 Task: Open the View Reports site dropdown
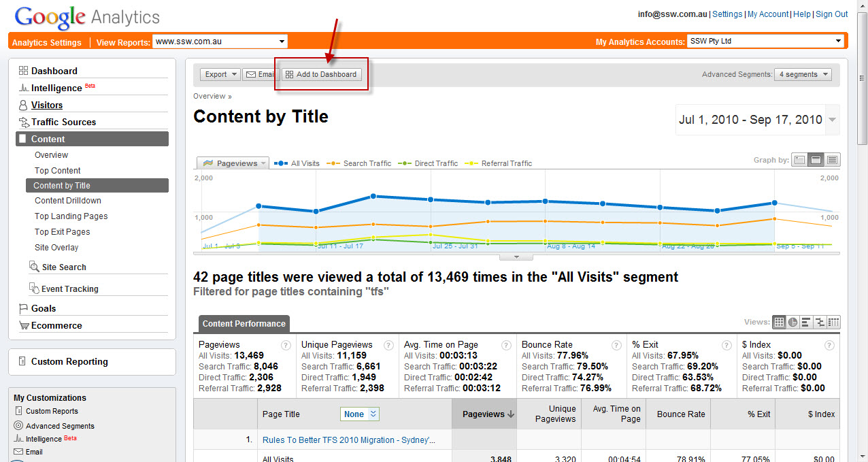[220, 42]
